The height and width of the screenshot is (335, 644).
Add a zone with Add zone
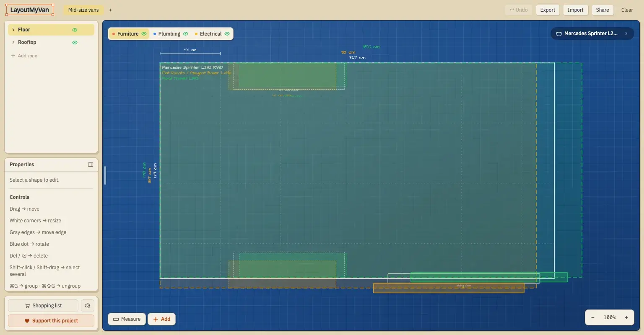point(24,56)
